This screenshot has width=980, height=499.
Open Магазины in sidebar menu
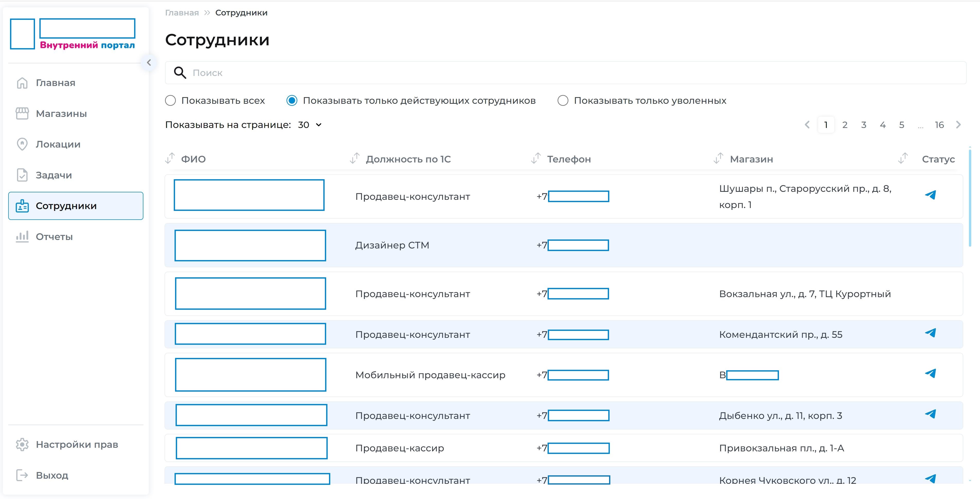[76, 114]
